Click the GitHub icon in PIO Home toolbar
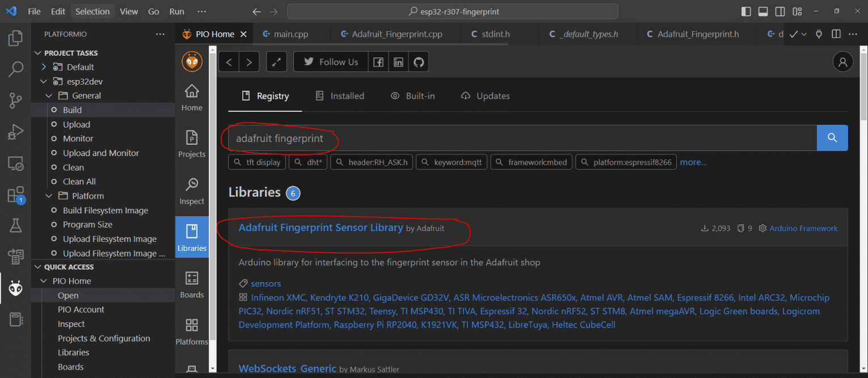 click(419, 62)
